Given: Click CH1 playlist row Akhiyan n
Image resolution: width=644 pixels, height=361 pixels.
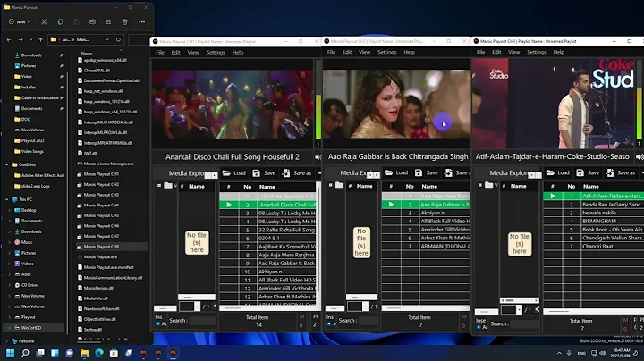Looking at the screenshot, I should coord(267,272).
